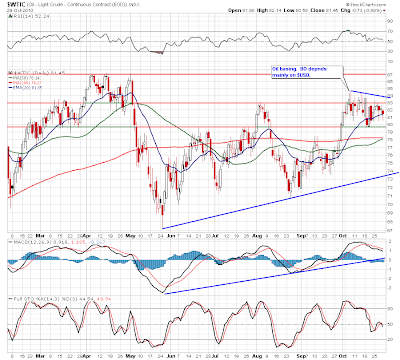Click the 30 level on RSI axis
400x360 pixels.
[x=389, y=51]
